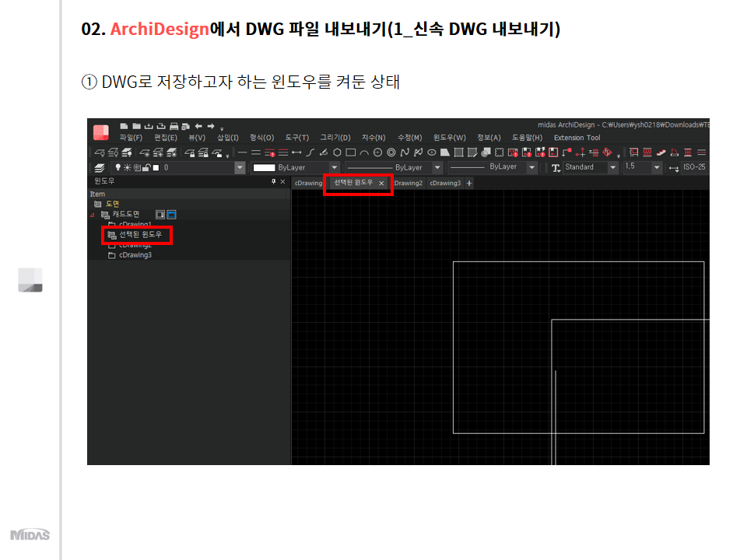
Task: Click the layer lock tool icon
Action: [x=190, y=153]
